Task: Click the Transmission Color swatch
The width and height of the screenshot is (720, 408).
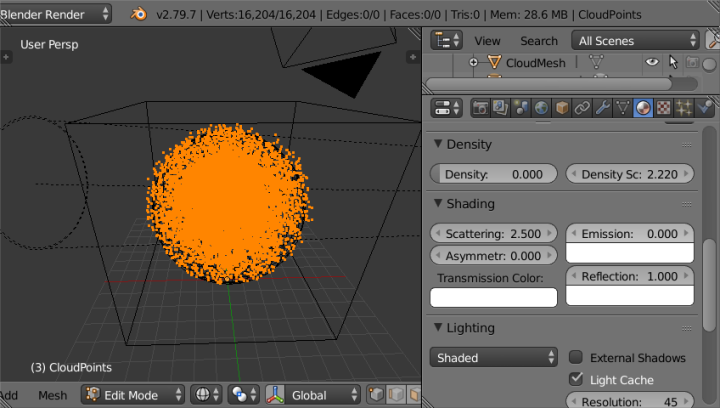Action: (x=494, y=297)
